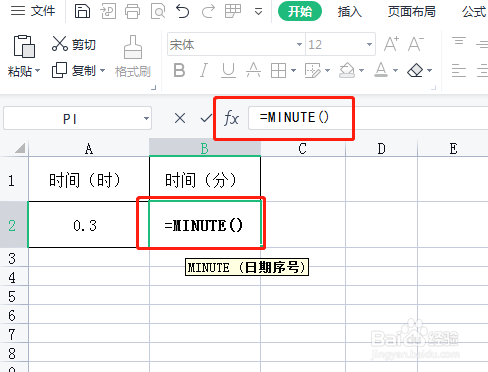Click the export-to-PDF icon
This screenshot has height=372, width=488.
pyautogui.click(x=108, y=12)
